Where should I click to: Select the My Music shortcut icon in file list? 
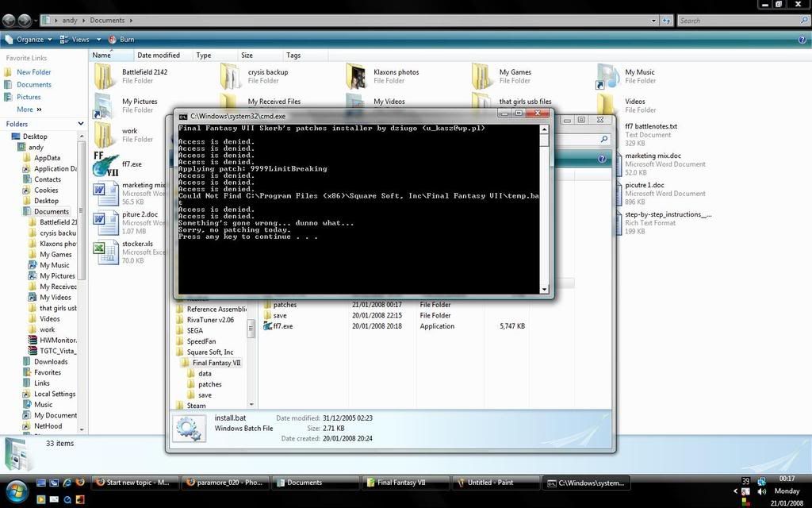[x=607, y=75]
